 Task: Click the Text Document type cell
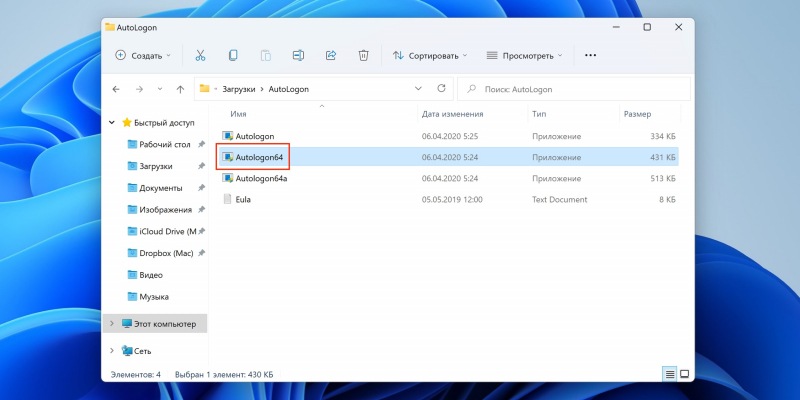click(559, 199)
